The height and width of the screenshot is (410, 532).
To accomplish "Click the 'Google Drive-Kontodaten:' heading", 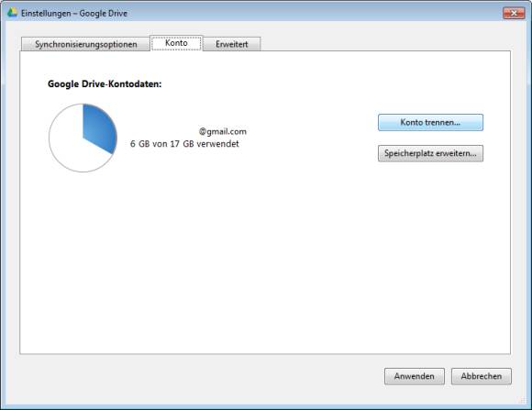I will pos(105,83).
